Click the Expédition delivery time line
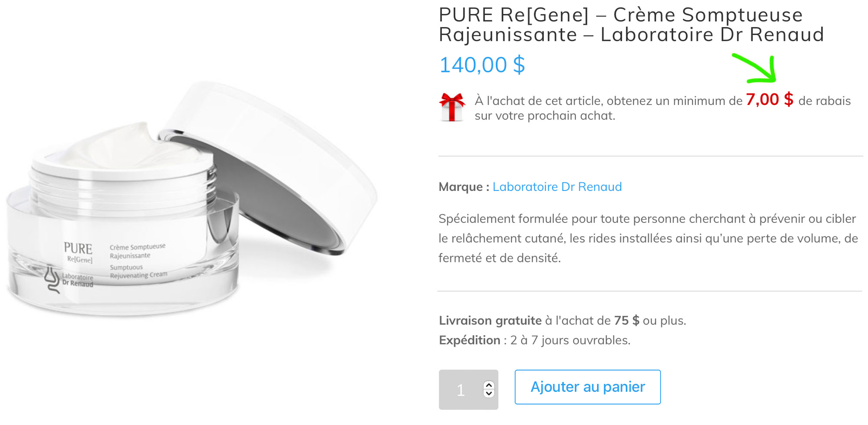The image size is (868, 425). point(535,340)
